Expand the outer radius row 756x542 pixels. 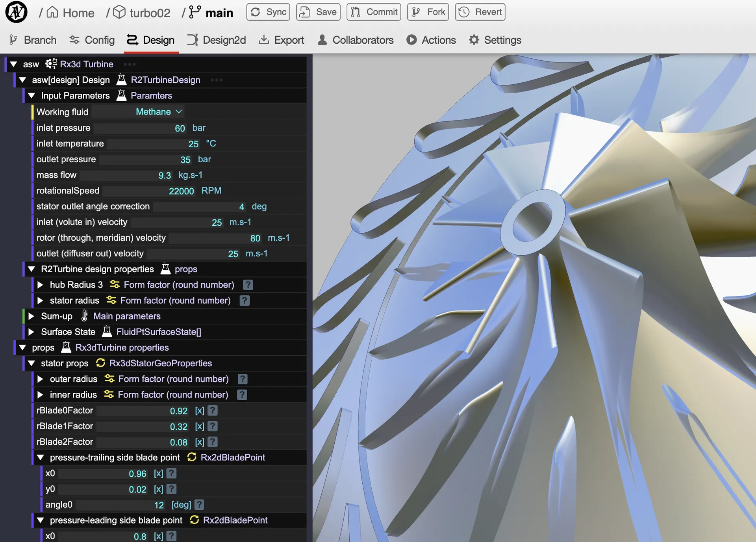pyautogui.click(x=40, y=379)
